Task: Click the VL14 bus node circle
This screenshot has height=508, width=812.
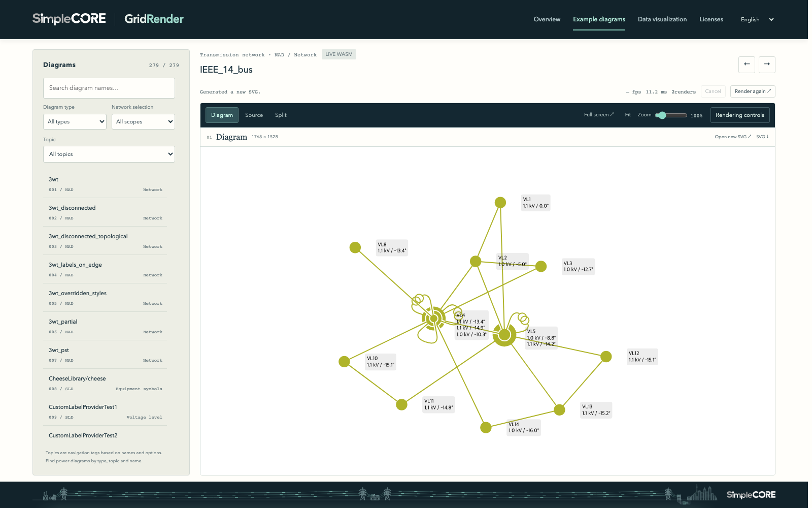Action: pyautogui.click(x=486, y=427)
